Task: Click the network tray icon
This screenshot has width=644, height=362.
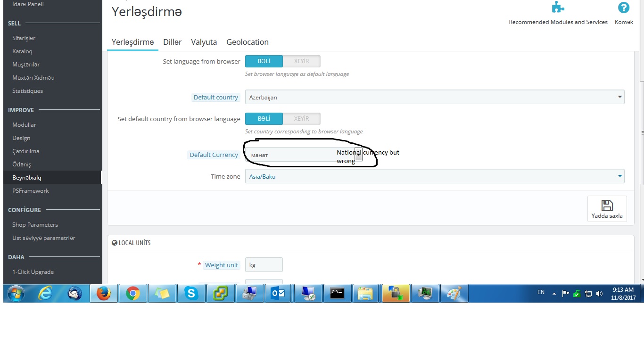Action: 588,293
